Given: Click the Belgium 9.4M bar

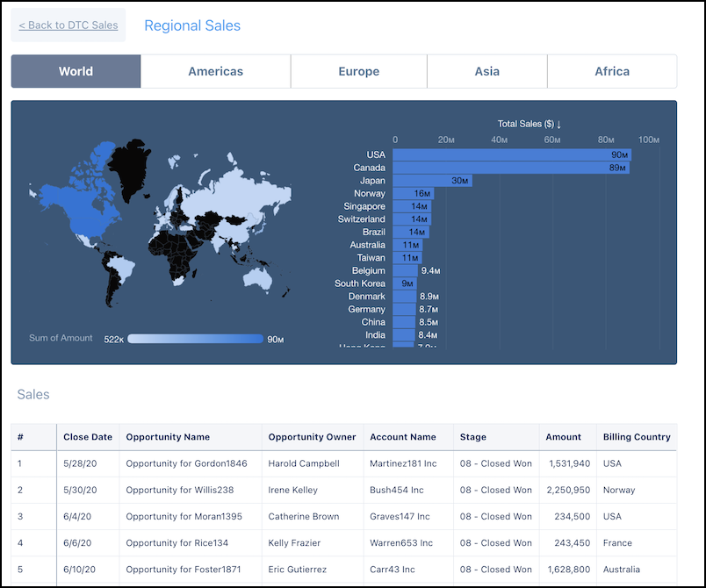Looking at the screenshot, I should coord(405,271).
